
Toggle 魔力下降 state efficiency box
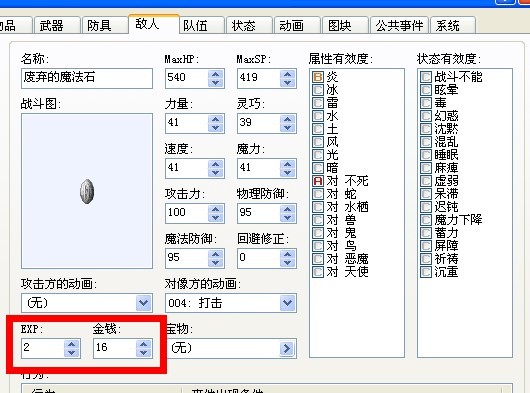[x=426, y=220]
